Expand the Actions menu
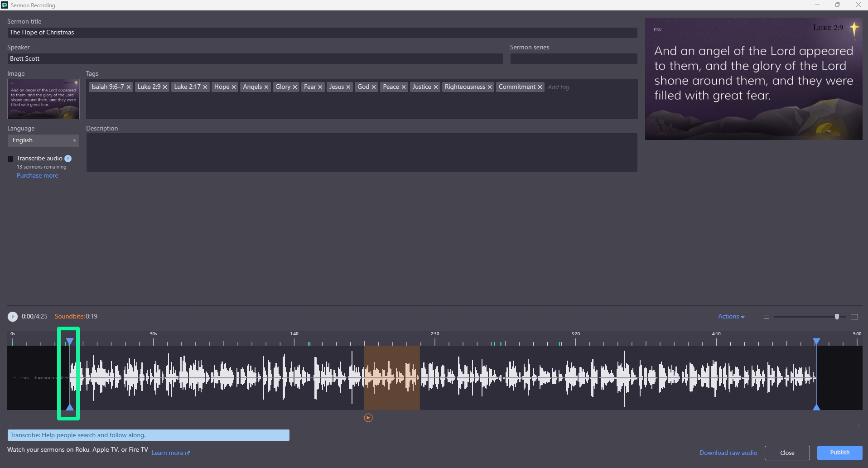 coord(731,317)
